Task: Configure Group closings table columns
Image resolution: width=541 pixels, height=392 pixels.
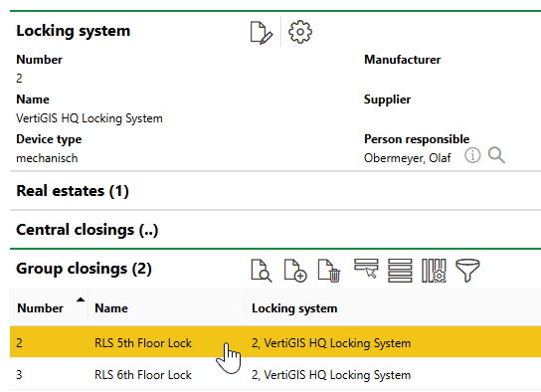Action: point(434,271)
